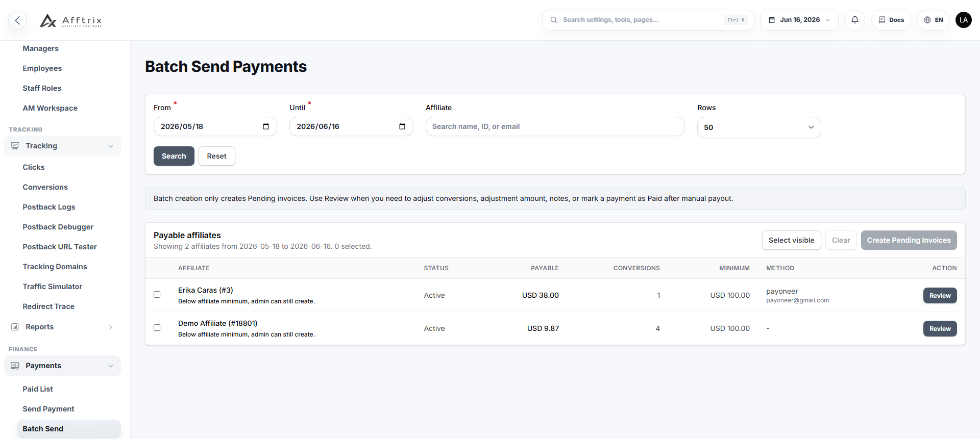Collapse the Payments menu chevron

point(111,366)
